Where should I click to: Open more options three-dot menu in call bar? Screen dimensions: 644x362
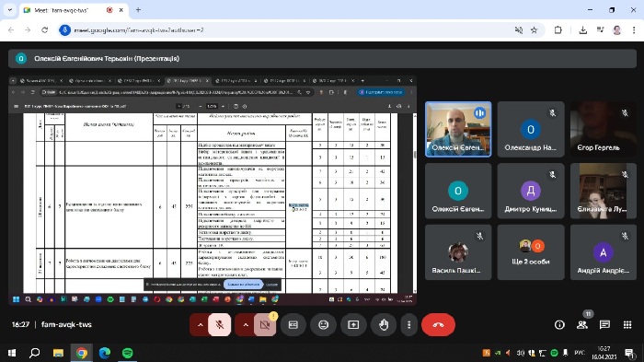[408, 324]
